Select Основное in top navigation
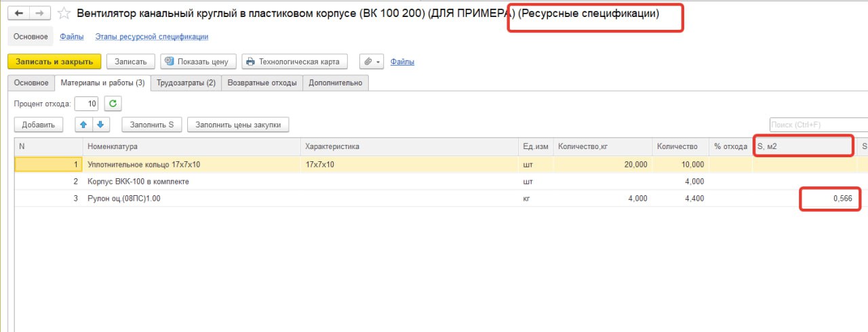Viewport: 868px width, 332px height. (31, 37)
